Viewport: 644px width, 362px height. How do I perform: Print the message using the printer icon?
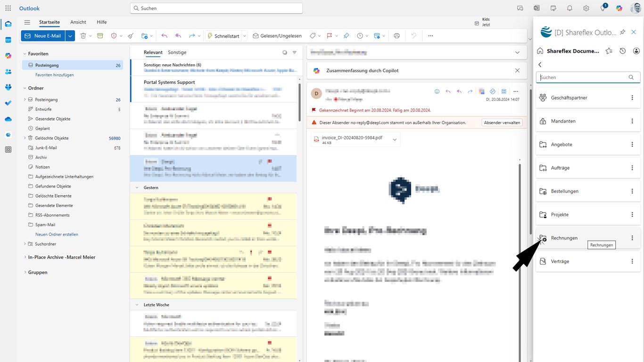click(396, 36)
